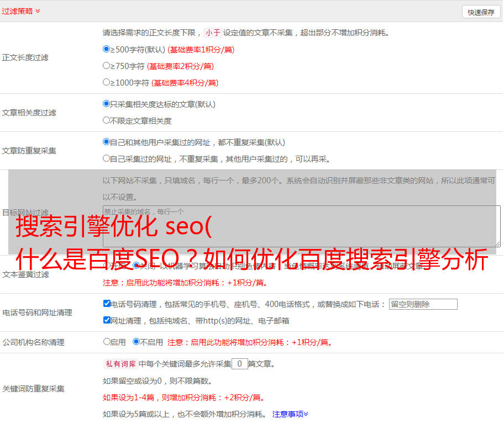Select 自己和其他用户采集过的网址，都不重复采集 option
The width and height of the screenshot is (504, 424).
tap(106, 142)
